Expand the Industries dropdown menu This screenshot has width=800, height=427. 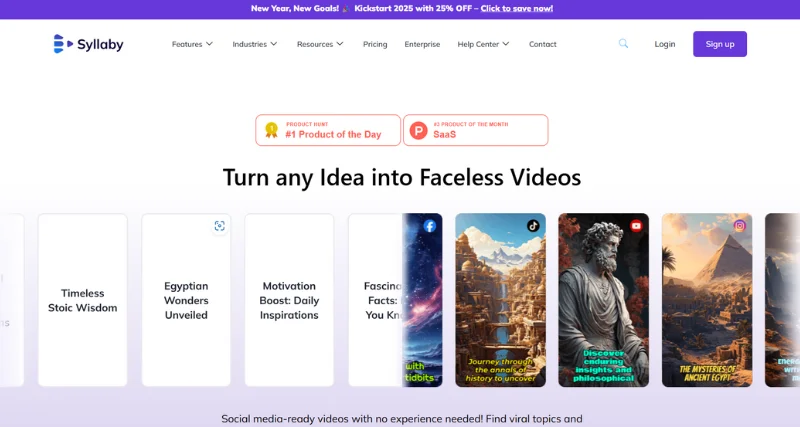click(255, 44)
